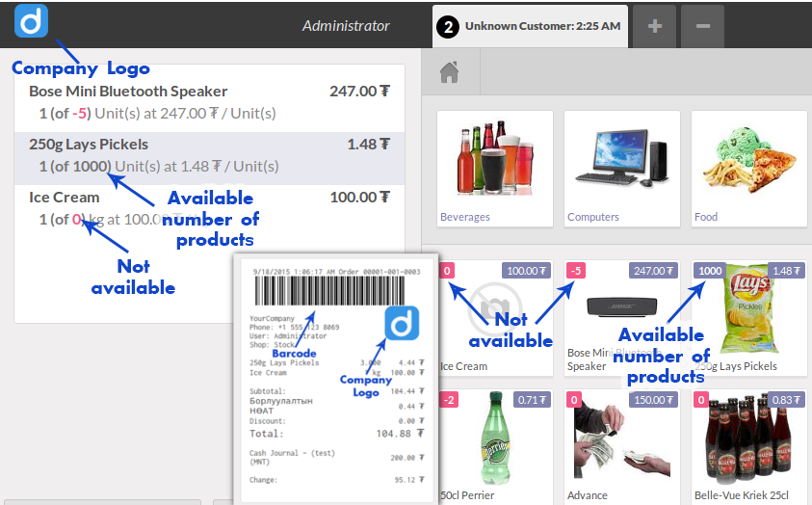The height and width of the screenshot is (505, 812).
Task: Open the Computers category
Action: click(x=622, y=169)
